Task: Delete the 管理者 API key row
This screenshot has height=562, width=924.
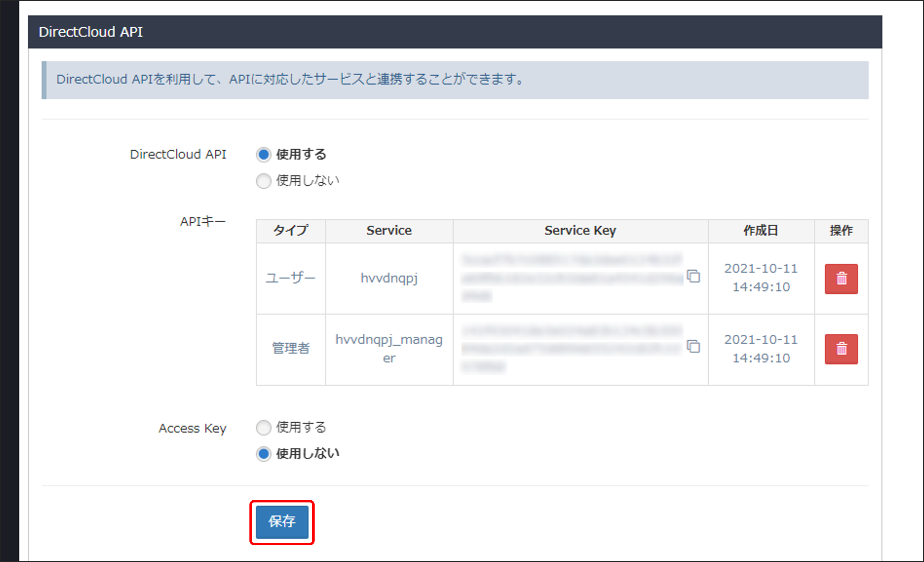Action: pyautogui.click(x=841, y=349)
